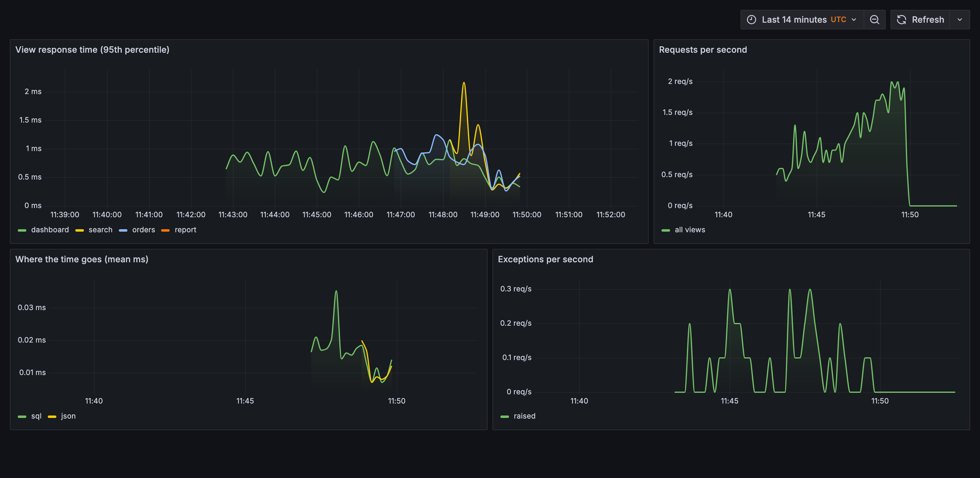Open the Last 14 minutes time range picker
The image size is (980, 478).
click(802, 19)
